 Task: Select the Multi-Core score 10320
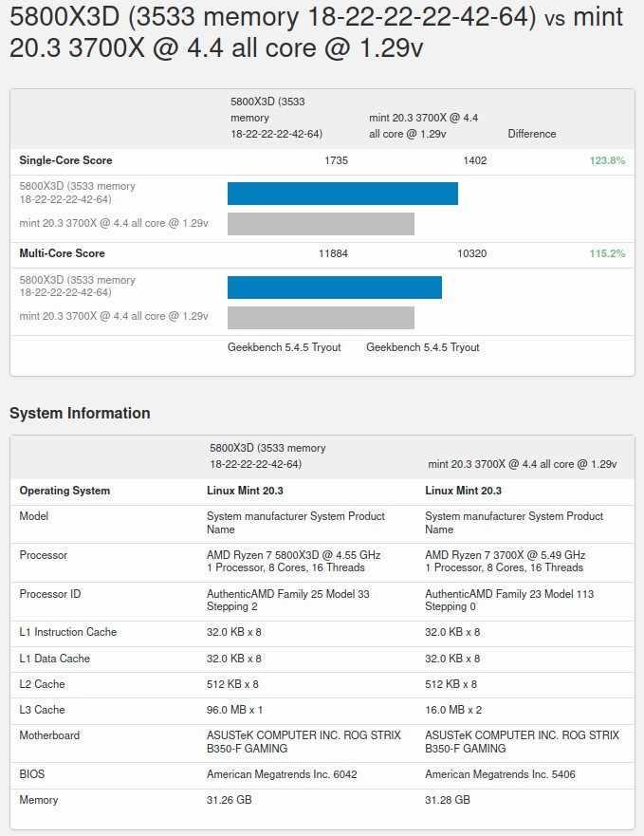471,253
